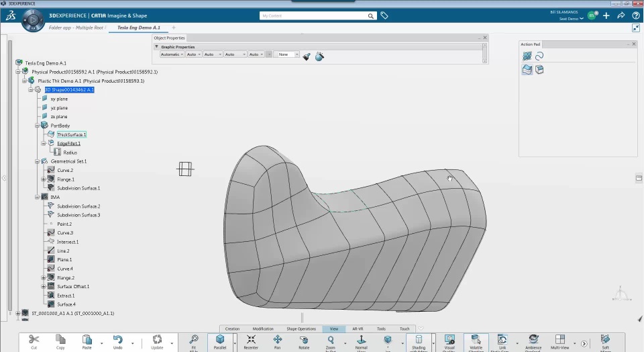
Task: Open the Undo dropdown arrow
Action: [132, 343]
